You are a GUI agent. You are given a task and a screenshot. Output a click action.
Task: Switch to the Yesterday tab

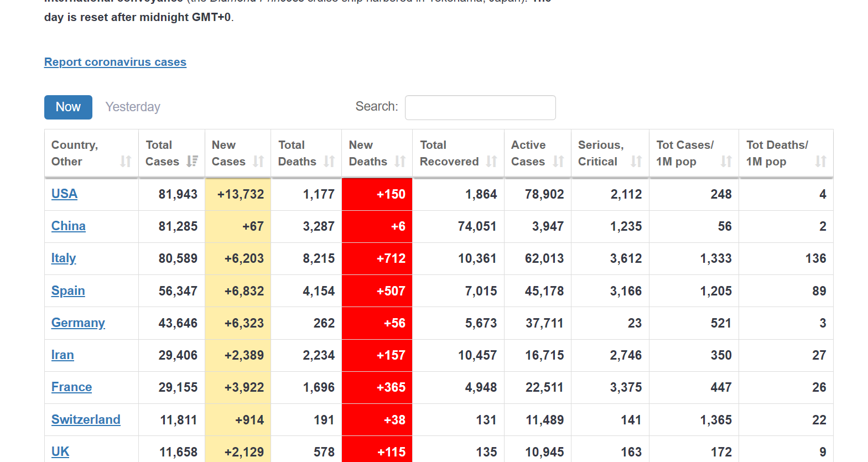pos(133,107)
